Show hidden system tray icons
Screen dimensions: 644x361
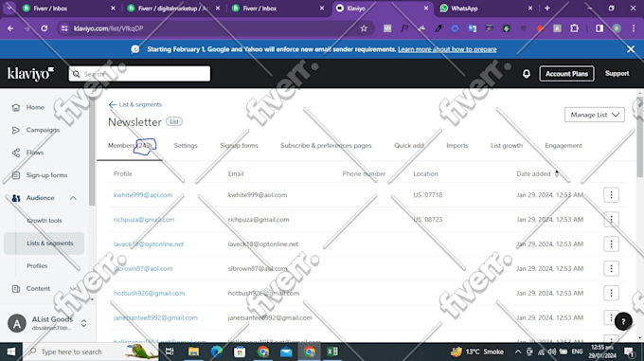[x=517, y=352]
